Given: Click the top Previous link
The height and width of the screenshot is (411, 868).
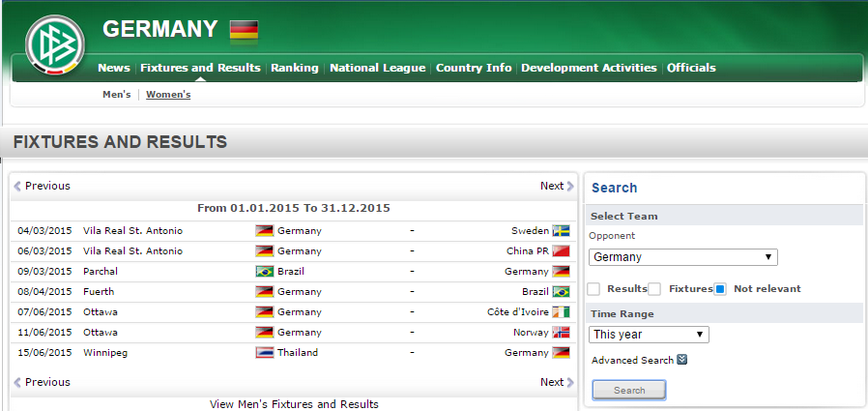Looking at the screenshot, I should [47, 186].
